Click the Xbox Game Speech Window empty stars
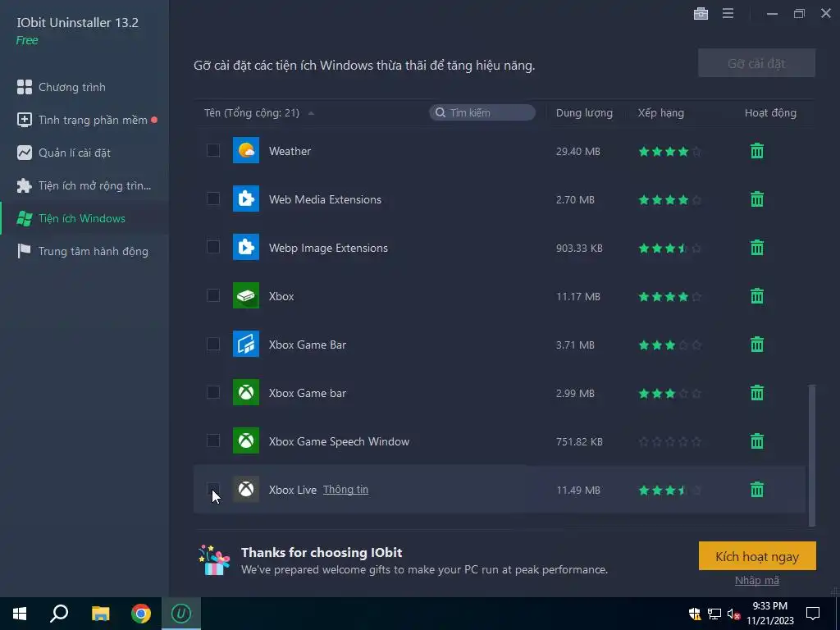Screen dimensions: 840x630 click(x=669, y=441)
